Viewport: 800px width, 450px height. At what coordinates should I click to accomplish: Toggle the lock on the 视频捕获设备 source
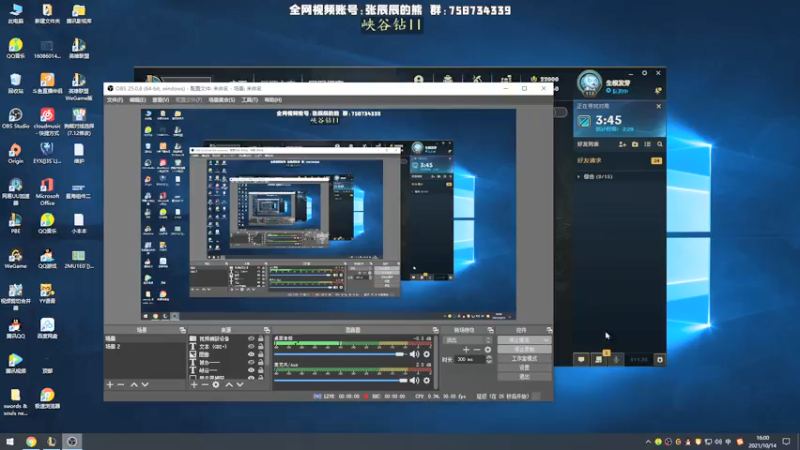[x=261, y=338]
